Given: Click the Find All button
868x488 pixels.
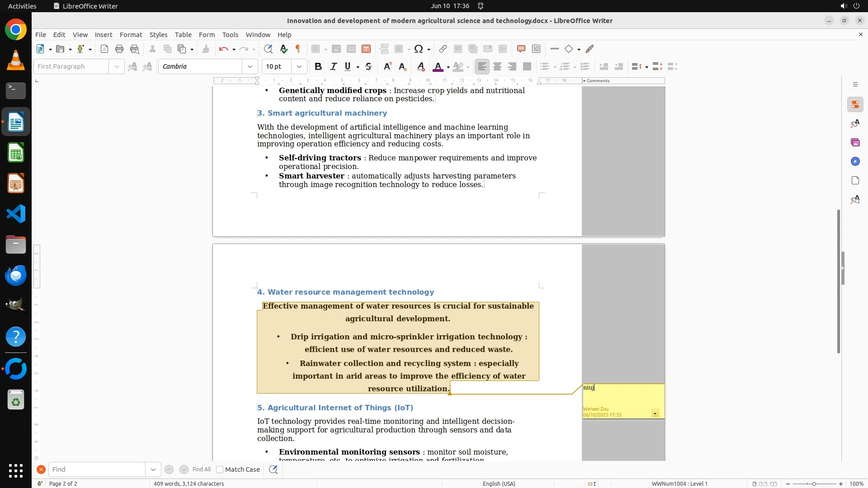Looking at the screenshot, I should [x=201, y=469].
